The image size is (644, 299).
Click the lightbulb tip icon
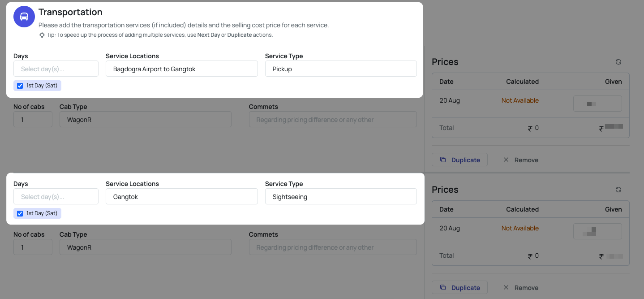pyautogui.click(x=42, y=35)
